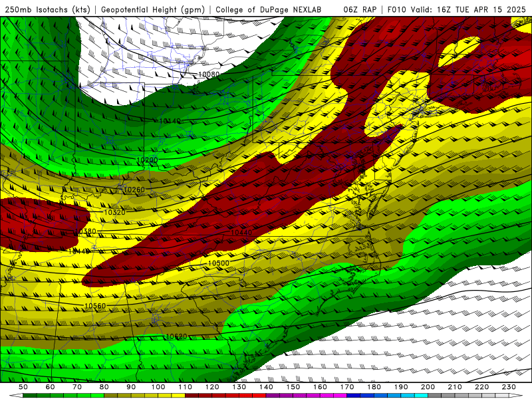The image size is (532, 399).
Task: Click the 140 value on the color scale
Action: [266, 387]
